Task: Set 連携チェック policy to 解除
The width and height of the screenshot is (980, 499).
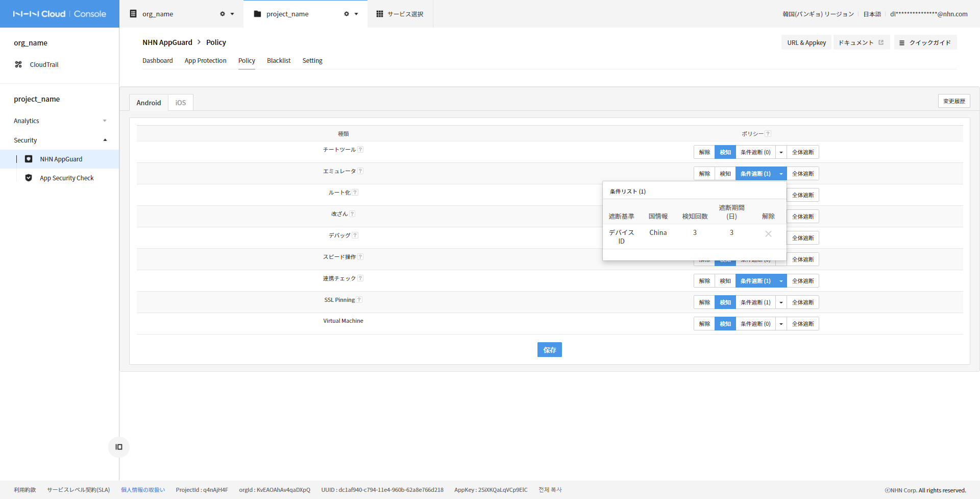Action: pos(704,281)
